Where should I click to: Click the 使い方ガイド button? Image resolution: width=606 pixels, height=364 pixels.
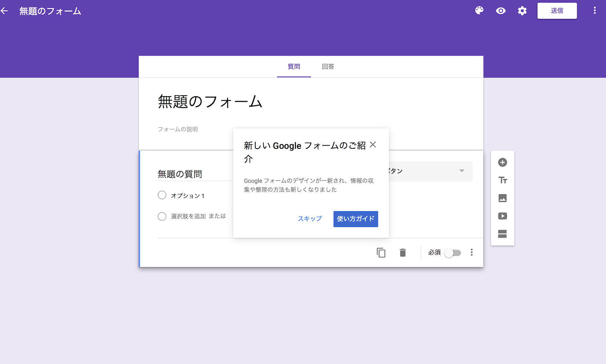pos(356,219)
